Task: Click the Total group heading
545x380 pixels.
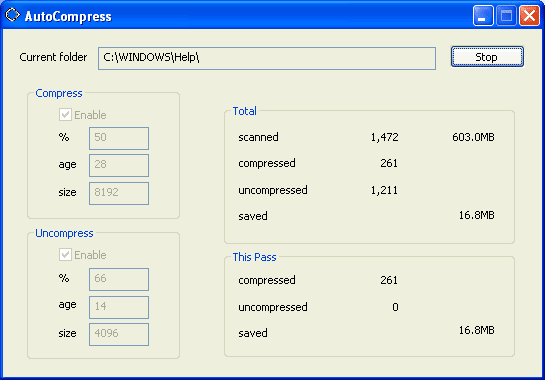Action: point(244,111)
